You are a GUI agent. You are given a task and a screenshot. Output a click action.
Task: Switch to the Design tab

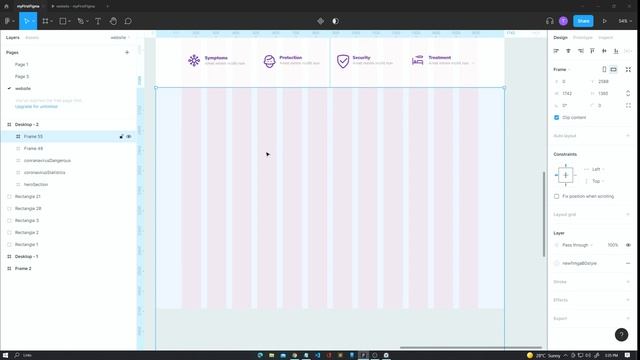pos(560,38)
